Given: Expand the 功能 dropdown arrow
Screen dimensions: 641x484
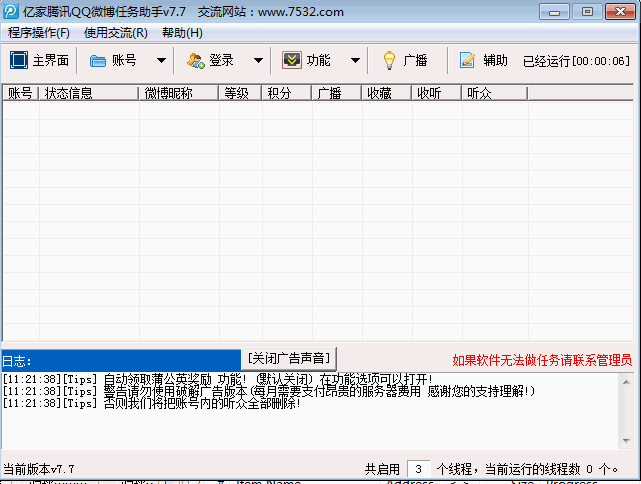Looking at the screenshot, I should tap(355, 61).
